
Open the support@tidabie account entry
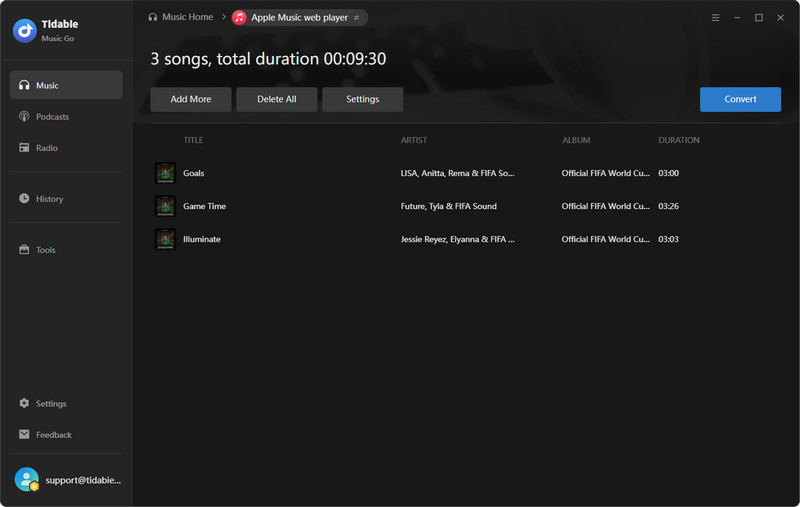[83, 480]
